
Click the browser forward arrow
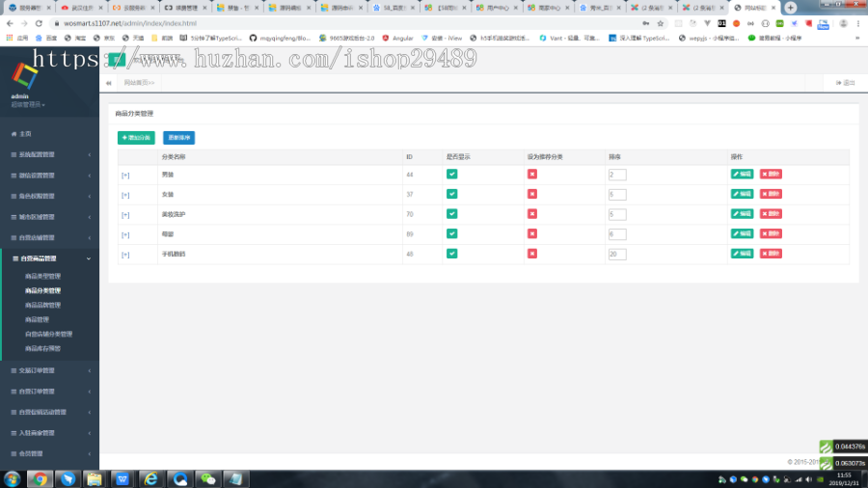coord(24,23)
